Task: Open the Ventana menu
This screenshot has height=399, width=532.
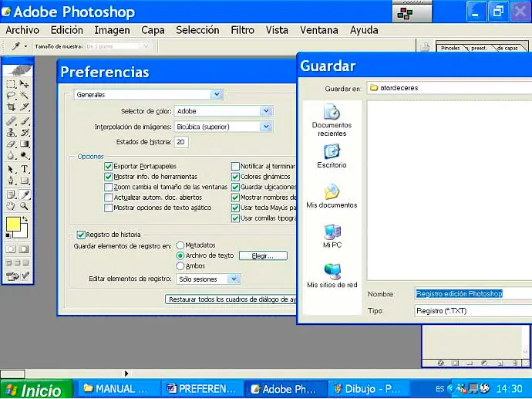Action: [x=319, y=30]
